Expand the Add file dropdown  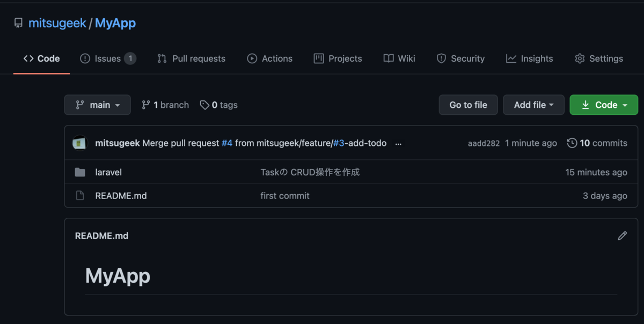[x=533, y=105]
